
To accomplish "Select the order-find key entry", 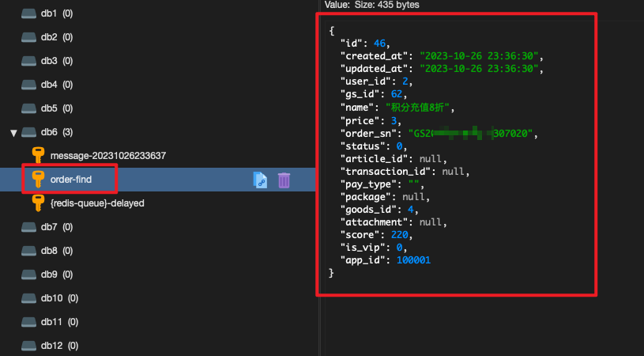I will pyautogui.click(x=71, y=180).
